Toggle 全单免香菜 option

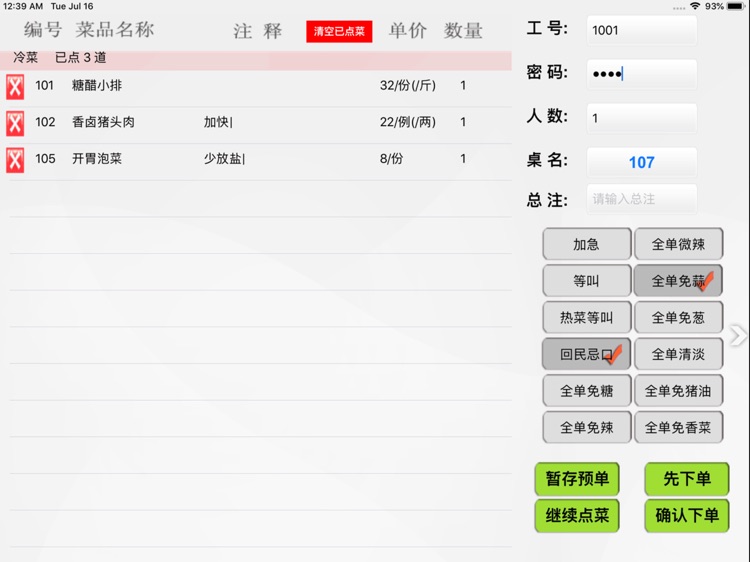(x=678, y=427)
